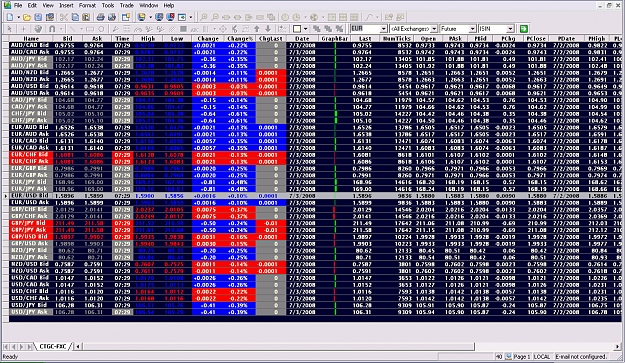This screenshot has height=363, width=625.
Task: Click the Name column header
Action: 31,39
